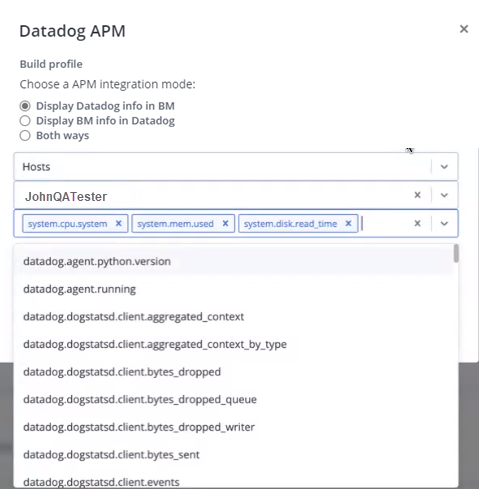Expand the Hosts dropdown chevron
Image resolution: width=481 pixels, height=490 pixels.
[444, 167]
